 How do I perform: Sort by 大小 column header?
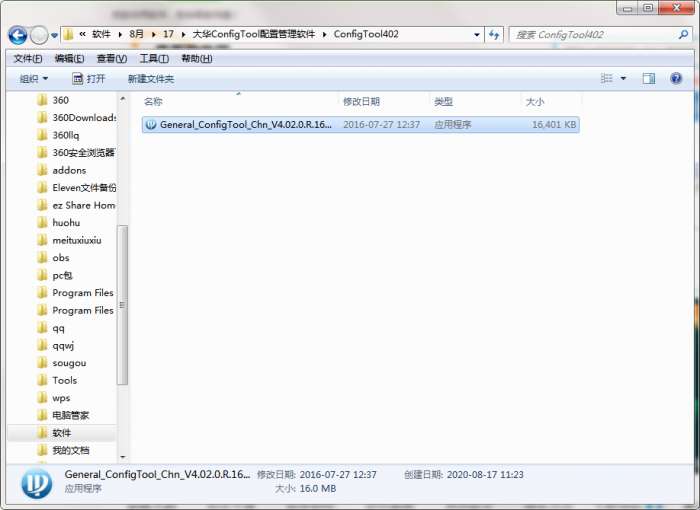pyautogui.click(x=535, y=102)
